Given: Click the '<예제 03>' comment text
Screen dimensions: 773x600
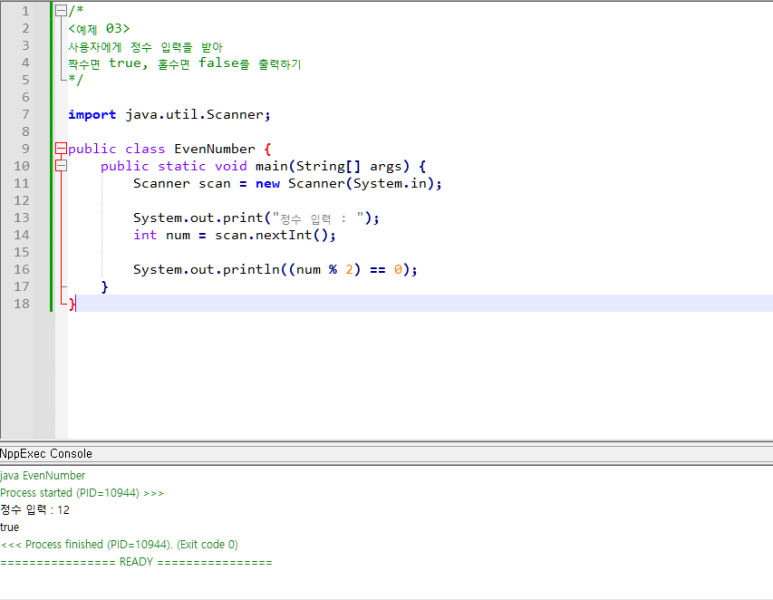Looking at the screenshot, I should (x=99, y=29).
